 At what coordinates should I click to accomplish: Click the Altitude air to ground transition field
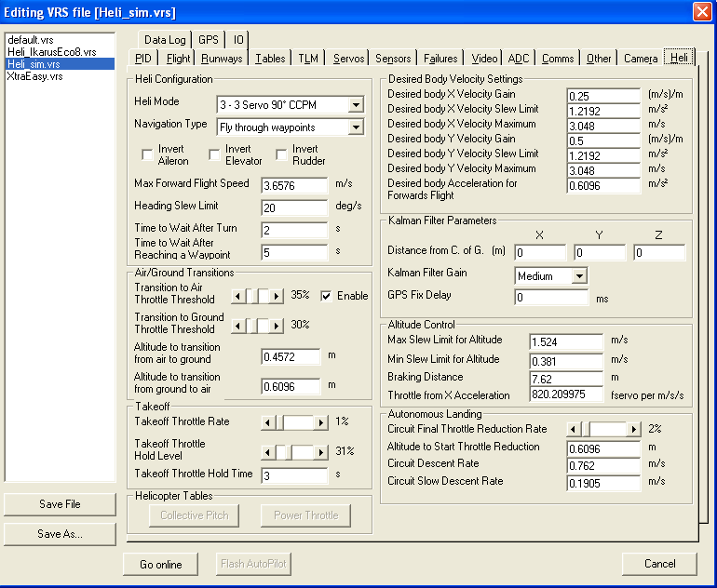click(x=291, y=357)
